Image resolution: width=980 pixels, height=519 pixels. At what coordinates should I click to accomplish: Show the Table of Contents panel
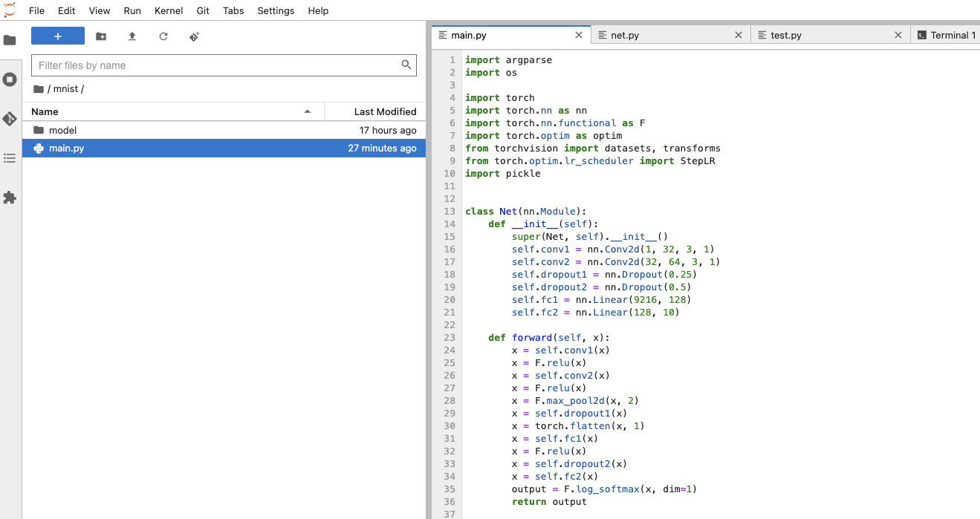coord(10,158)
